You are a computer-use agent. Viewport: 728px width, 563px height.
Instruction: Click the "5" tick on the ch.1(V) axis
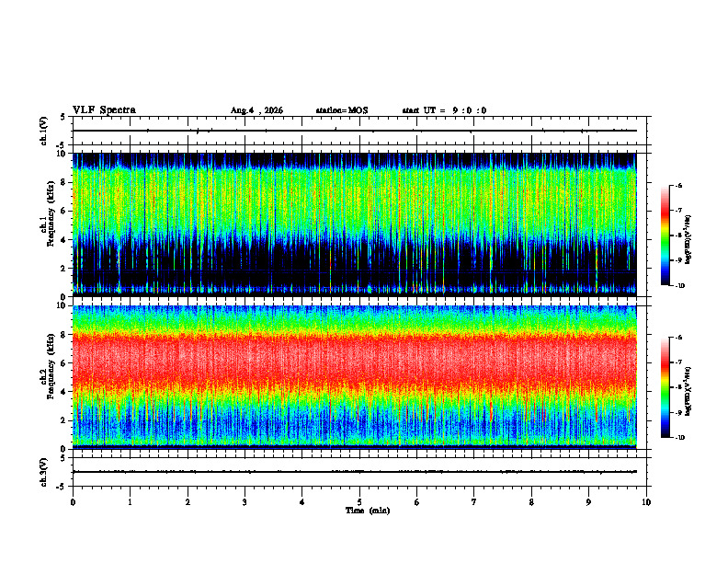pyautogui.click(x=64, y=117)
